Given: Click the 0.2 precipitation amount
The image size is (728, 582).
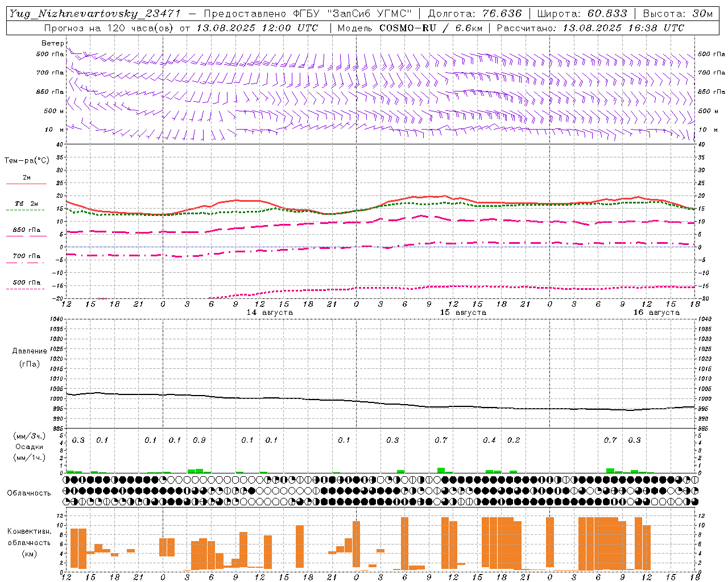Looking at the screenshot, I should pos(514,440).
